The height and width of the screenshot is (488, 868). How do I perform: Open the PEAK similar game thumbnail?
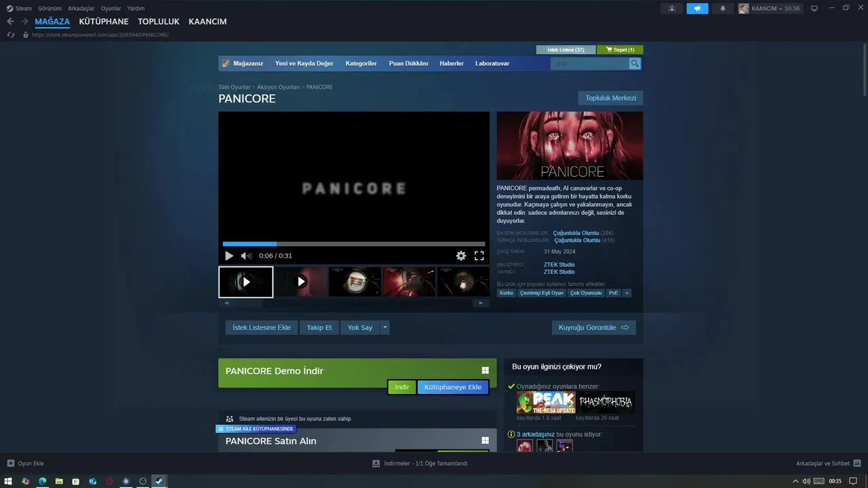pos(546,403)
